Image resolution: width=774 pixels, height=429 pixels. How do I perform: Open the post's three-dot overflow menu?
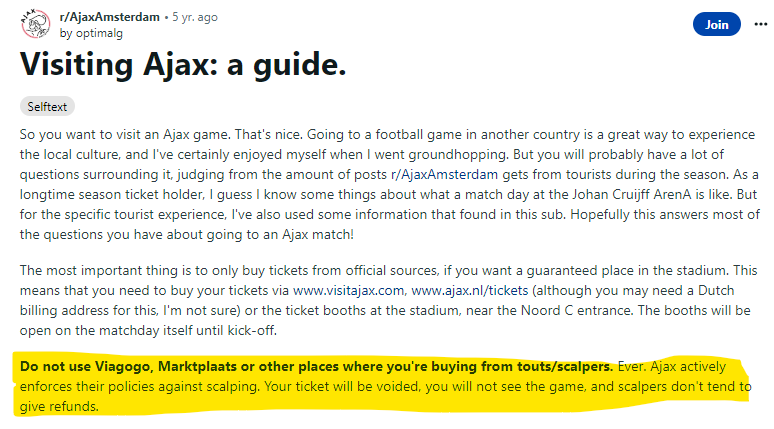coord(761,24)
